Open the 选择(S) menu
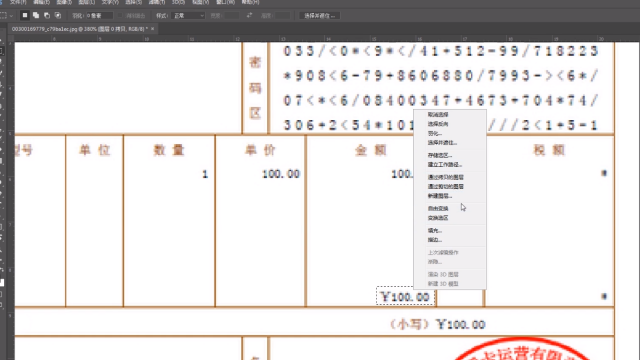This screenshot has width=640, height=360. (133, 2)
